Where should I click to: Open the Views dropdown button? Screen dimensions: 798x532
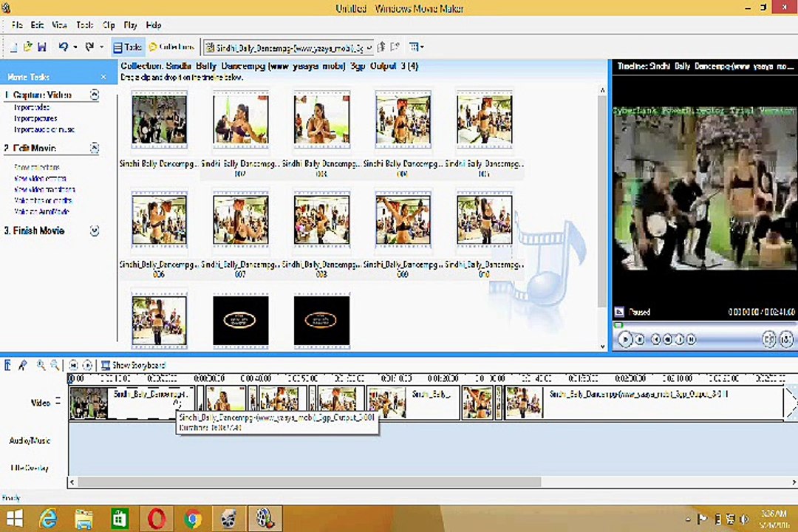coord(417,47)
